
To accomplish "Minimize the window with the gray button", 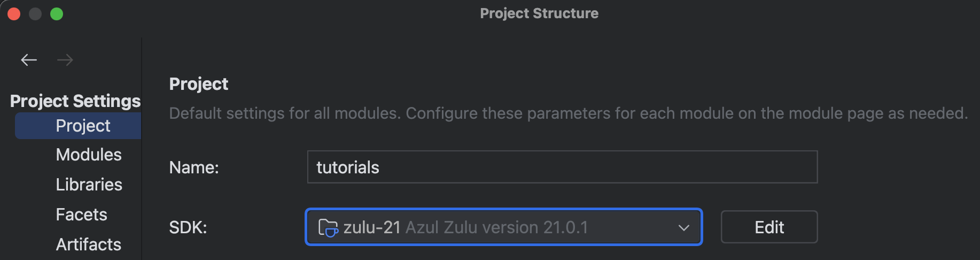I will (x=35, y=14).
